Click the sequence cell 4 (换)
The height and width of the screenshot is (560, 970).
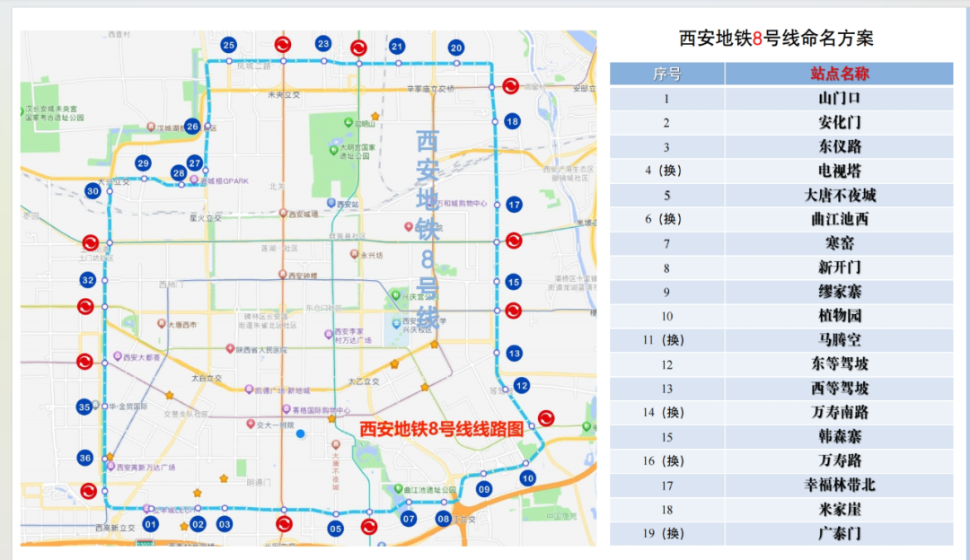click(666, 171)
